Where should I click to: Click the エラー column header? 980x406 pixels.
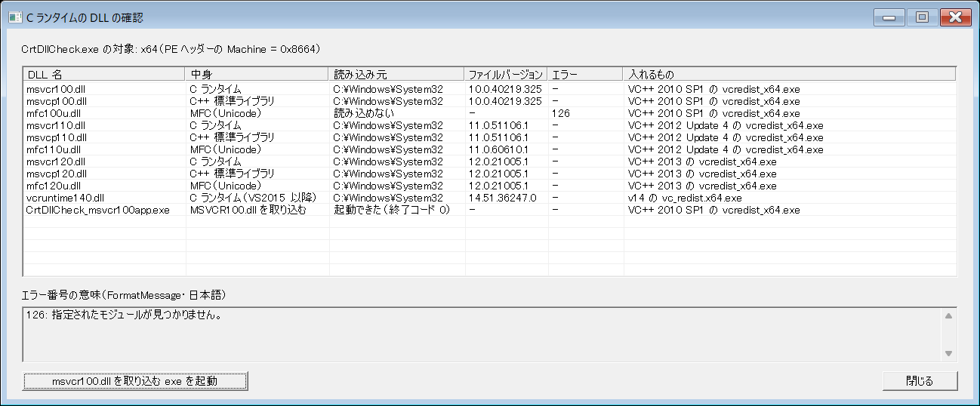pyautogui.click(x=585, y=74)
